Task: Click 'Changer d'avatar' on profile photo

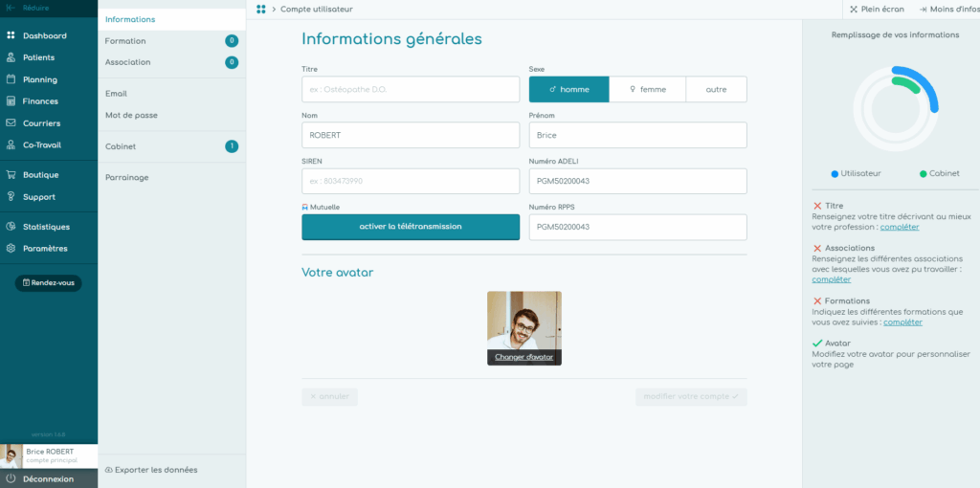Action: coord(523,357)
